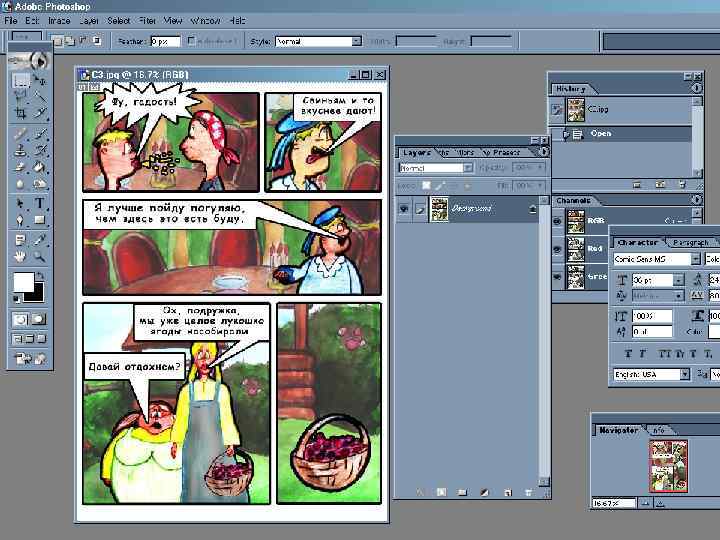The width and height of the screenshot is (720, 540).
Task: Reset to default foreground/background colors
Action: click(17, 299)
